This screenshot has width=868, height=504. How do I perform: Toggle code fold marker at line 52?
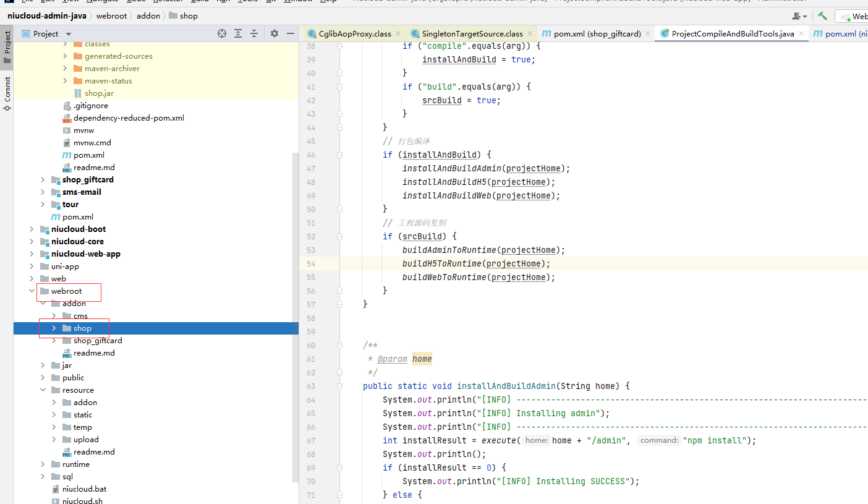pos(339,236)
